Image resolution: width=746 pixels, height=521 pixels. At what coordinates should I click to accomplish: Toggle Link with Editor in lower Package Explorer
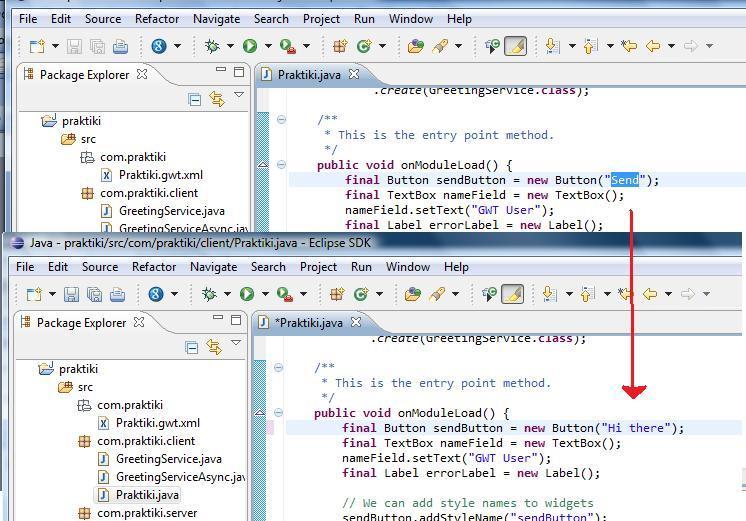214,347
